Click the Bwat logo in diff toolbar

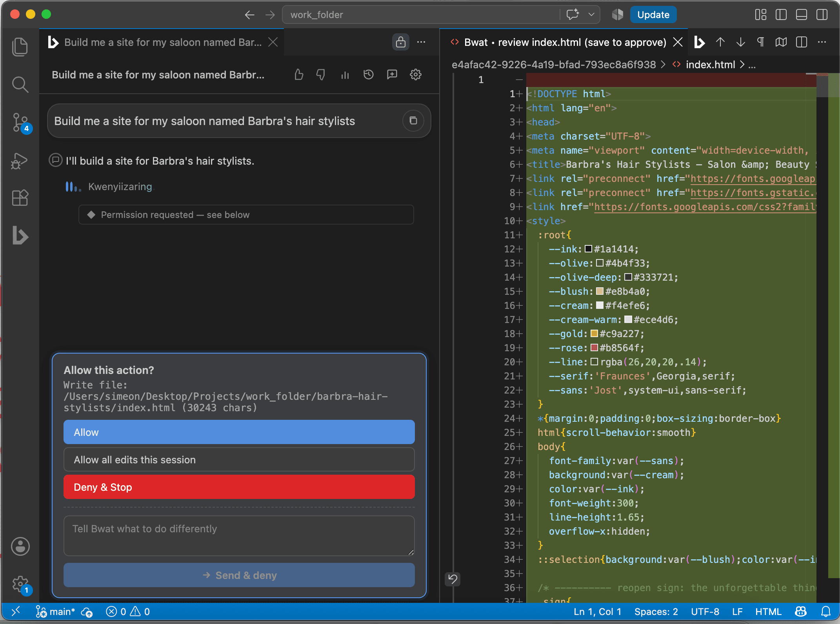[x=699, y=42]
